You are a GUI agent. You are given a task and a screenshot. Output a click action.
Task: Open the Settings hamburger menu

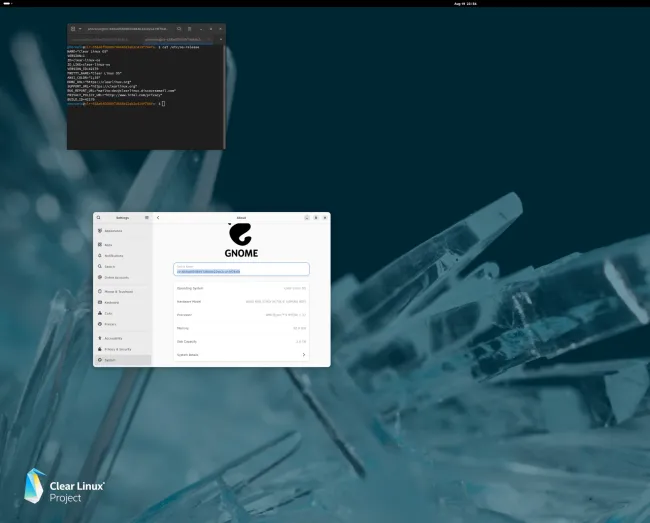146,217
